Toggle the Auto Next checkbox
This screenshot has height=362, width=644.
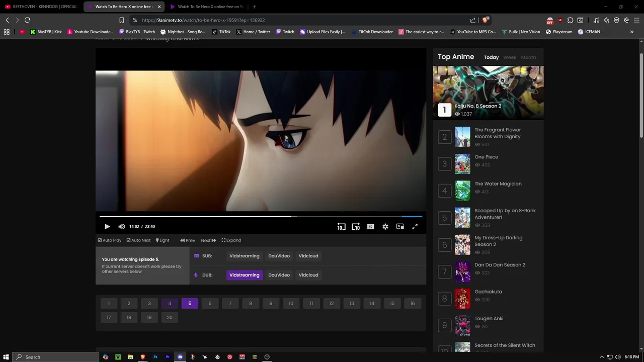pyautogui.click(x=138, y=240)
